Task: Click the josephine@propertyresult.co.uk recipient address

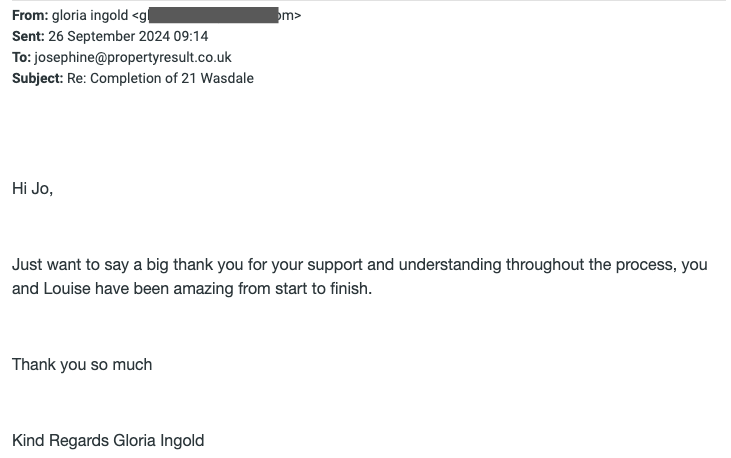Action: pos(133,57)
